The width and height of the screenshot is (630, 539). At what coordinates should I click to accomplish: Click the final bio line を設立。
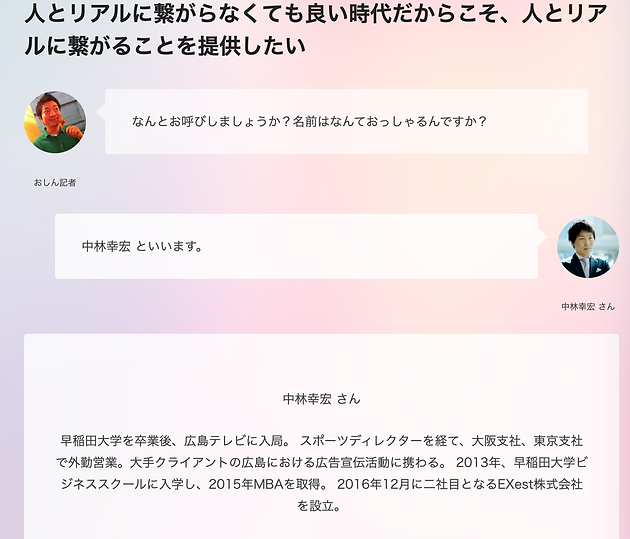319,506
